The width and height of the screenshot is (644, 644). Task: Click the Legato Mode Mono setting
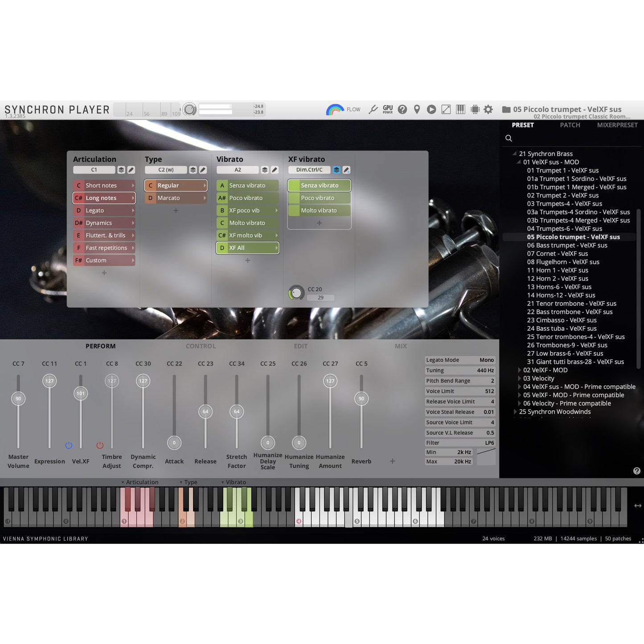tap(460, 360)
